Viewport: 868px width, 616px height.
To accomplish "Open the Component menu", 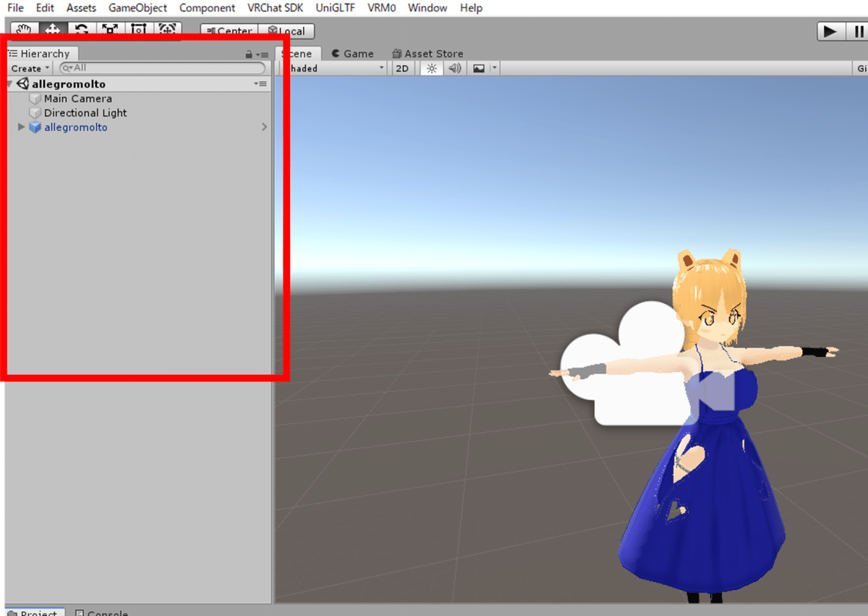I will coord(207,8).
